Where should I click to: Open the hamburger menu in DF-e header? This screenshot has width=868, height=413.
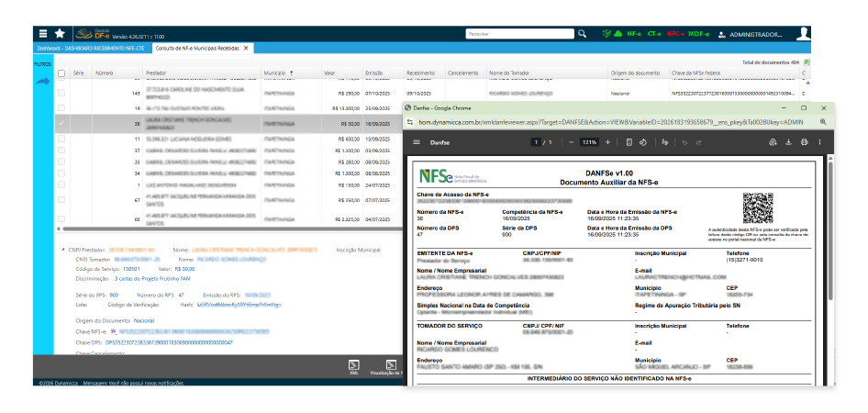pyautogui.click(x=42, y=33)
